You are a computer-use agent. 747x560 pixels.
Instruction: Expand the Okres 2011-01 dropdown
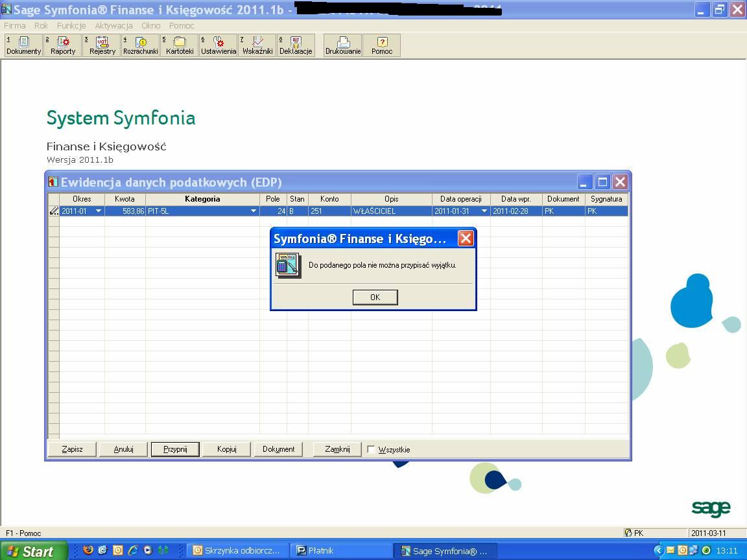99,211
